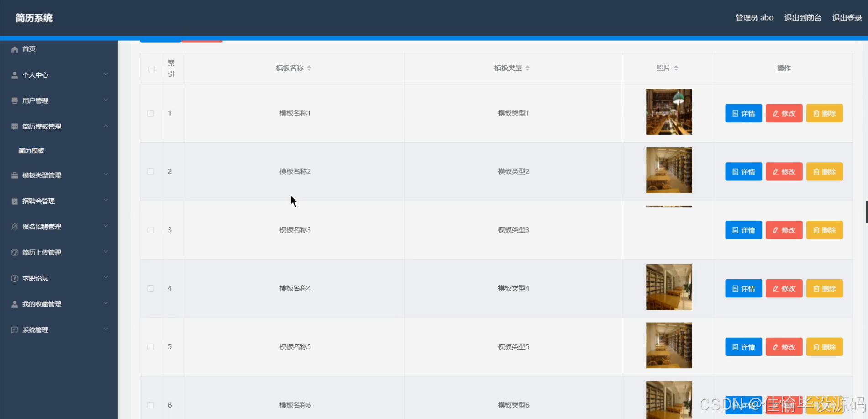
Task: Collapse the 简历模板管理 chevron
Action: [x=105, y=126]
